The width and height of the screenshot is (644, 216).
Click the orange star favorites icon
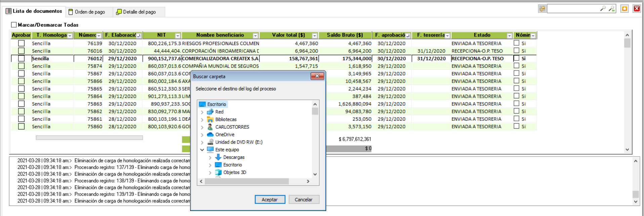pos(625,9)
